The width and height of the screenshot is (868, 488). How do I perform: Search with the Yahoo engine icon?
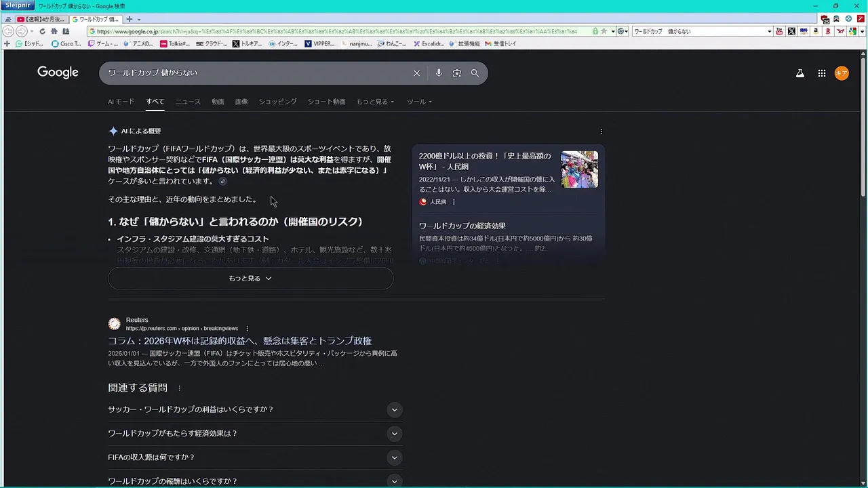pos(840,31)
